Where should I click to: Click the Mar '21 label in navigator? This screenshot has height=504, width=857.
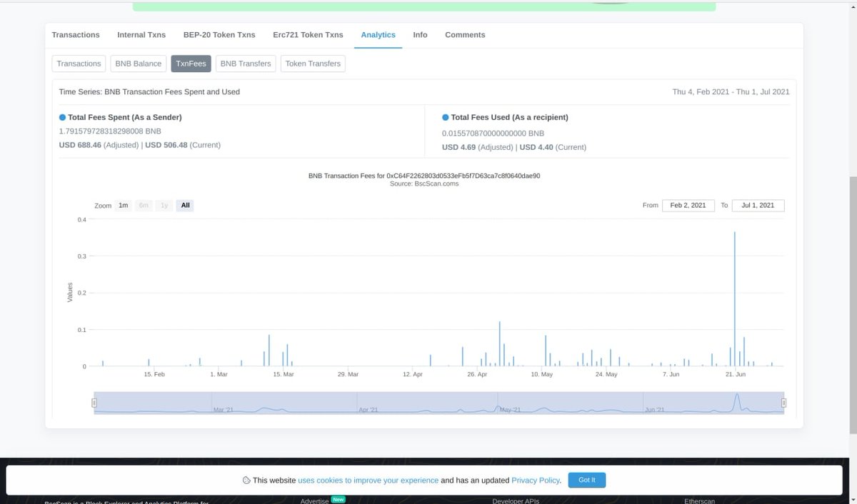(x=224, y=410)
